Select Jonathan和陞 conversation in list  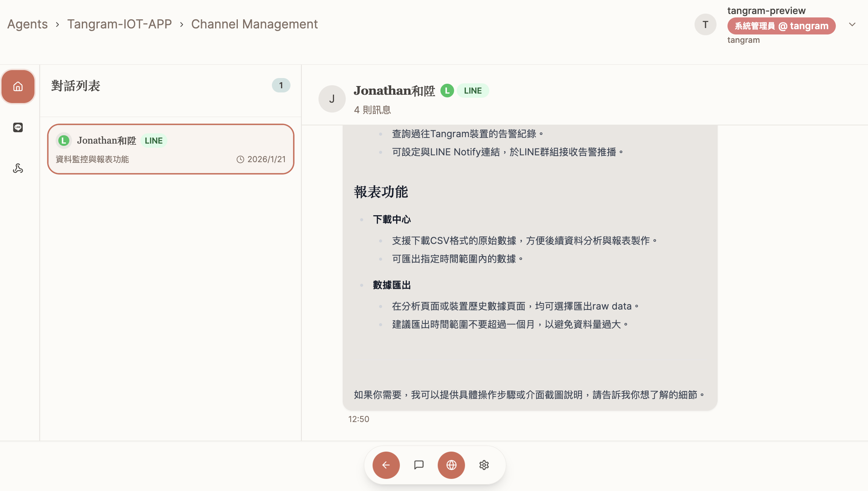coord(170,149)
